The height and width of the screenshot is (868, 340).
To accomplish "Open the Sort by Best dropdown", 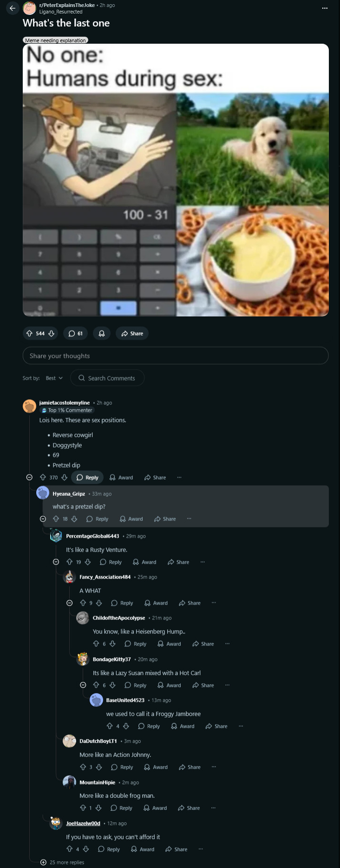I will [54, 378].
